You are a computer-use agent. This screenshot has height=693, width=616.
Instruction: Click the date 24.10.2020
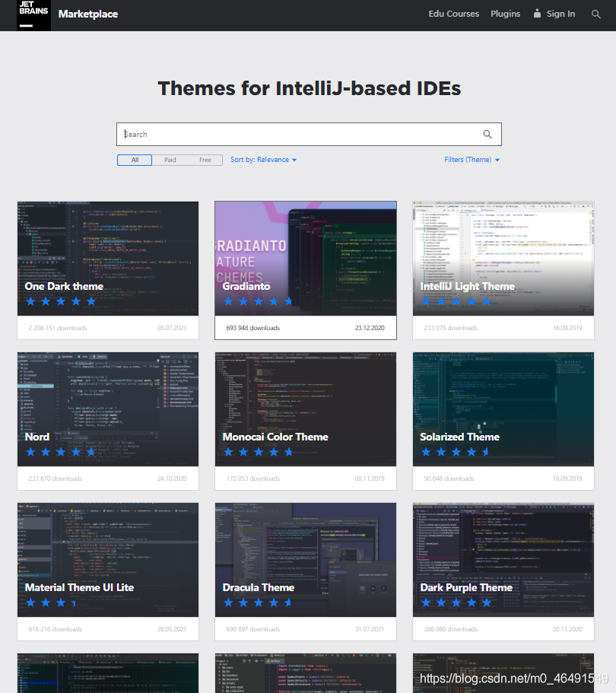pyautogui.click(x=172, y=478)
